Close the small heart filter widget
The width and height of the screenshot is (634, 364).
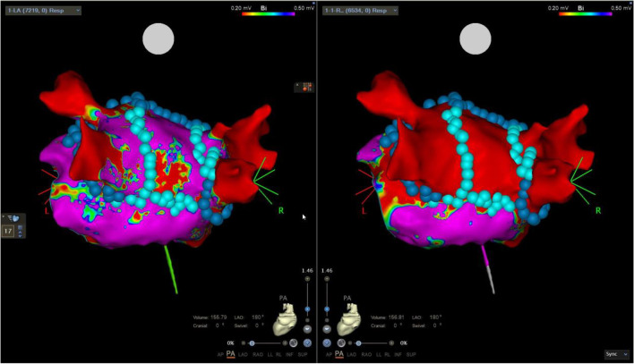point(4,216)
